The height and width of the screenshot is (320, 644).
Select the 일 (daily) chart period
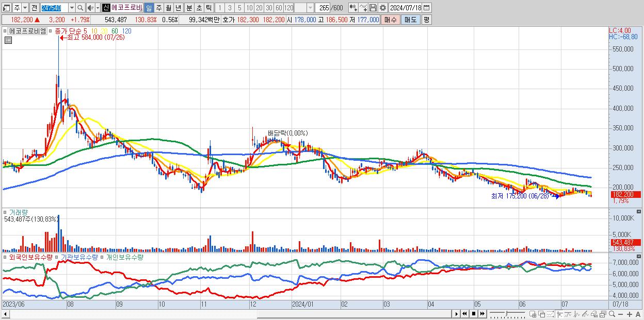click(149, 8)
